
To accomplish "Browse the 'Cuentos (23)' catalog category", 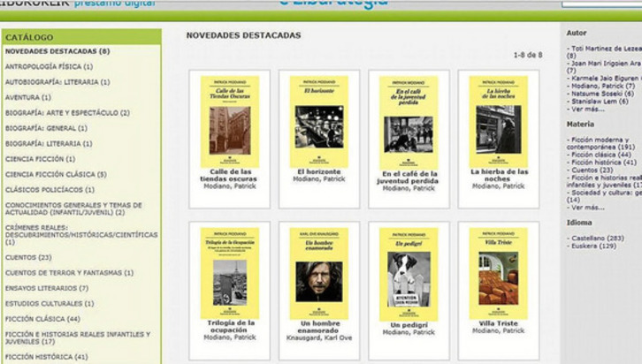I will [28, 257].
